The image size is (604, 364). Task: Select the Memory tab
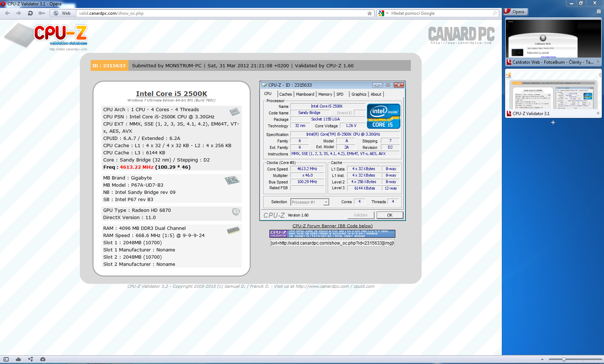tap(325, 94)
